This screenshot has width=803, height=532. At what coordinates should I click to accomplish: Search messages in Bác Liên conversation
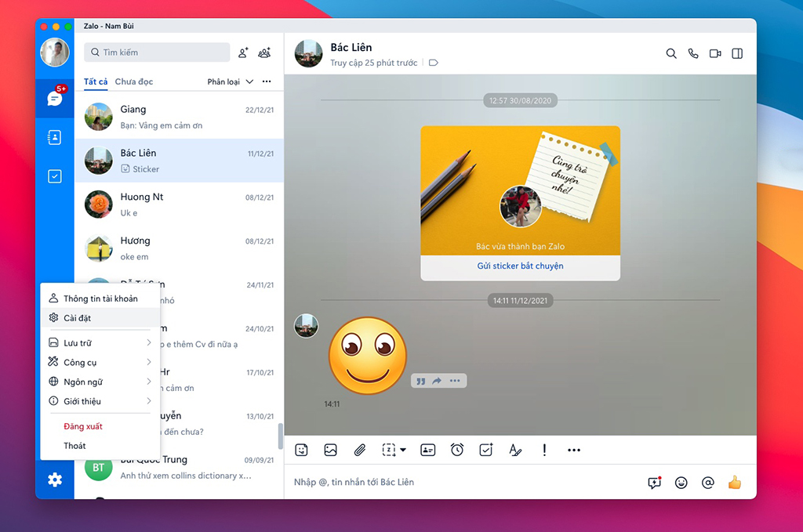point(671,53)
